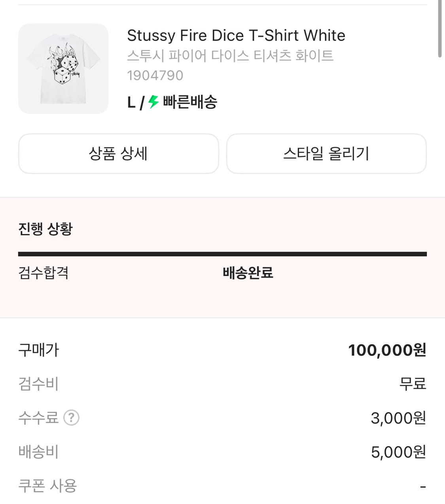Click the 구매가 row label
The height and width of the screenshot is (504, 445).
39,350
